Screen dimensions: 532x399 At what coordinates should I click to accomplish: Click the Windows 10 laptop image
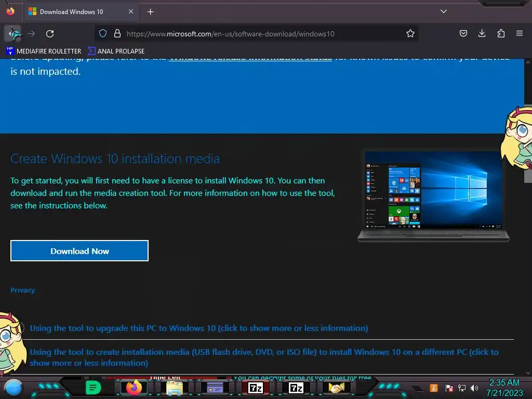(434, 196)
